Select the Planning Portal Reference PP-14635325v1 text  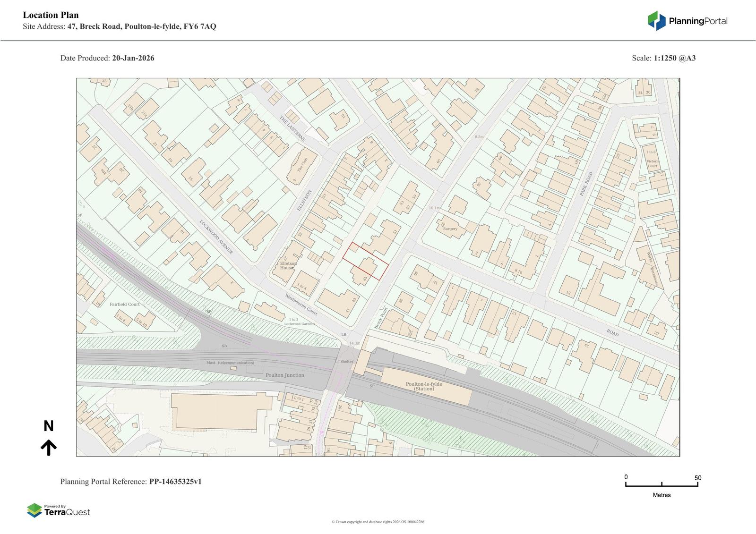pyautogui.click(x=131, y=482)
